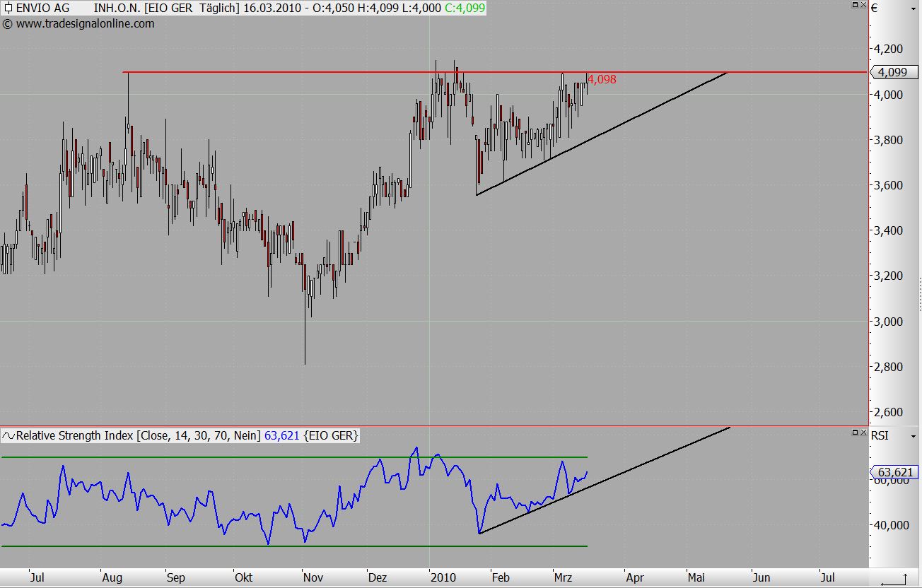Maximize the RSI indicator pane
The image size is (922, 588).
click(855, 431)
